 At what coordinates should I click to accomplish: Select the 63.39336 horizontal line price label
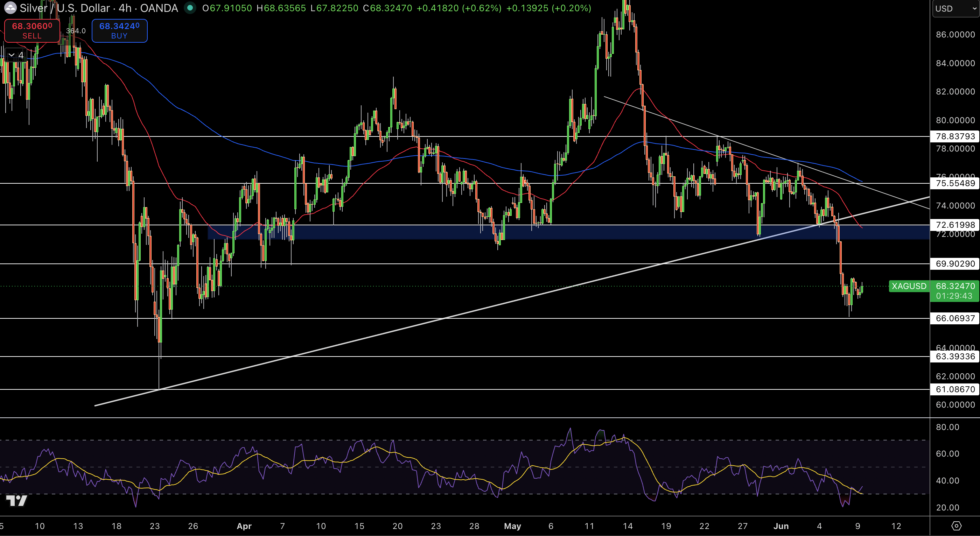(x=955, y=357)
